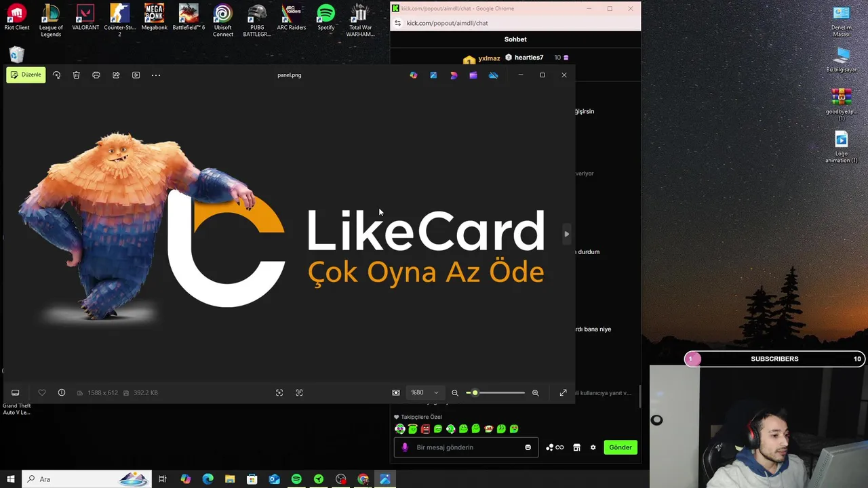Open Denetim Masası desktop icon

[x=842, y=21]
